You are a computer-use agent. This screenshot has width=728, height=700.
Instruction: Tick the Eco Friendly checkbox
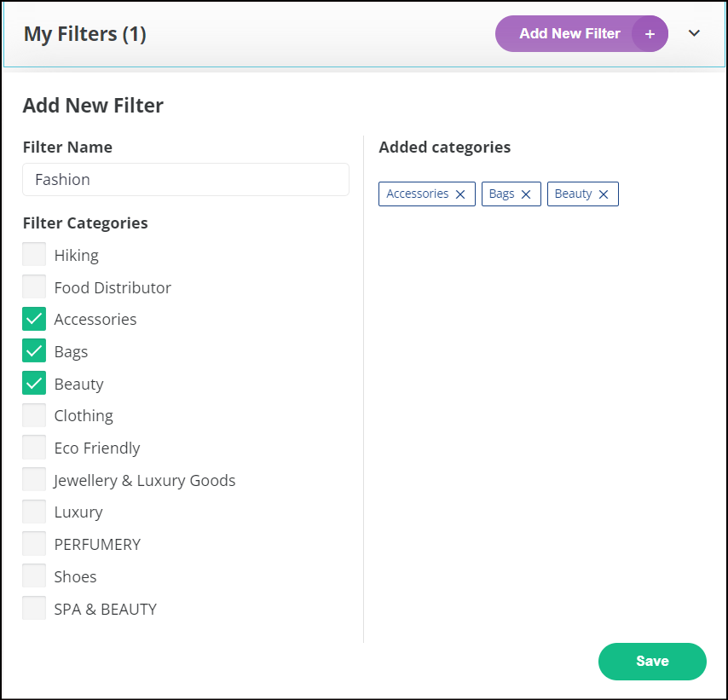tap(34, 447)
